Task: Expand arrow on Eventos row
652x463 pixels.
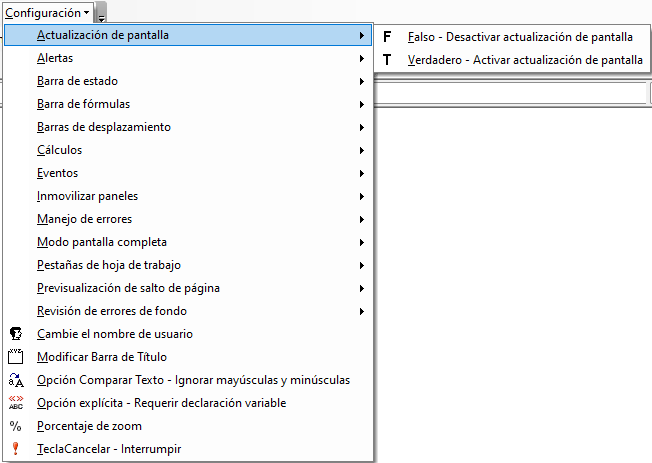Action: click(x=362, y=173)
